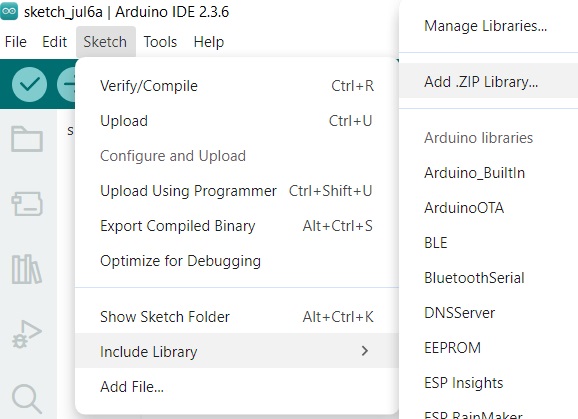This screenshot has width=578, height=419.
Task: Expand the Include Library submenu arrow
Action: pos(365,351)
